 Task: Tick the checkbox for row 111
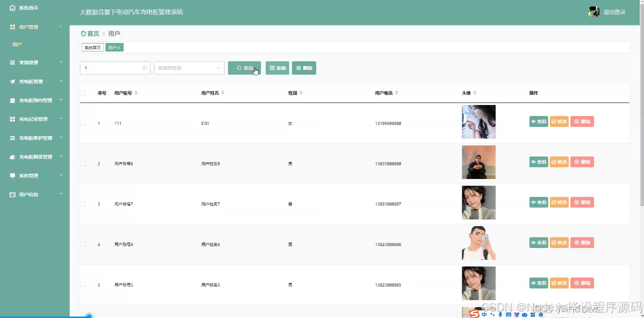83,123
